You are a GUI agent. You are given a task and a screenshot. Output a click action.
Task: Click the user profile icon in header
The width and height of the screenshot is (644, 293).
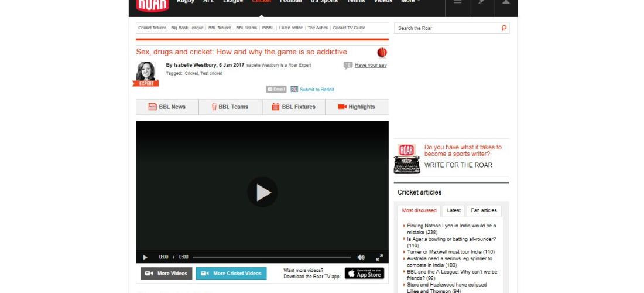pyautogui.click(x=506, y=2)
